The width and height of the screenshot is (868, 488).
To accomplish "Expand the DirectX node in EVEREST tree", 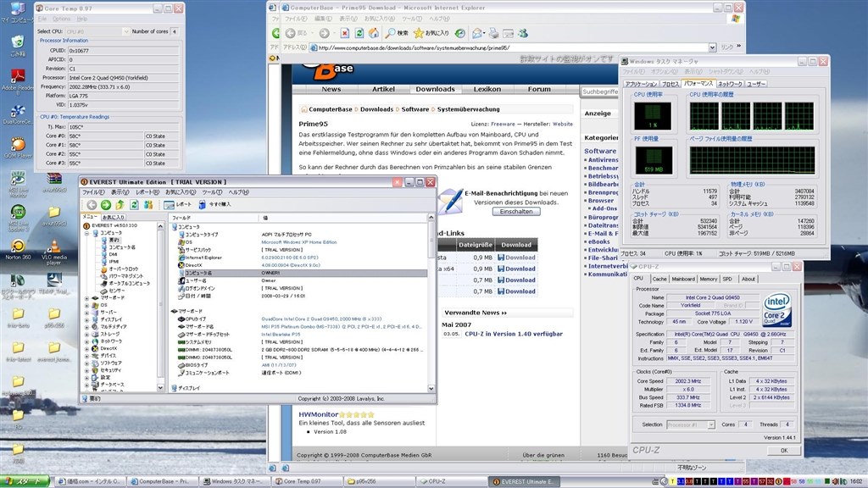I will (x=87, y=348).
